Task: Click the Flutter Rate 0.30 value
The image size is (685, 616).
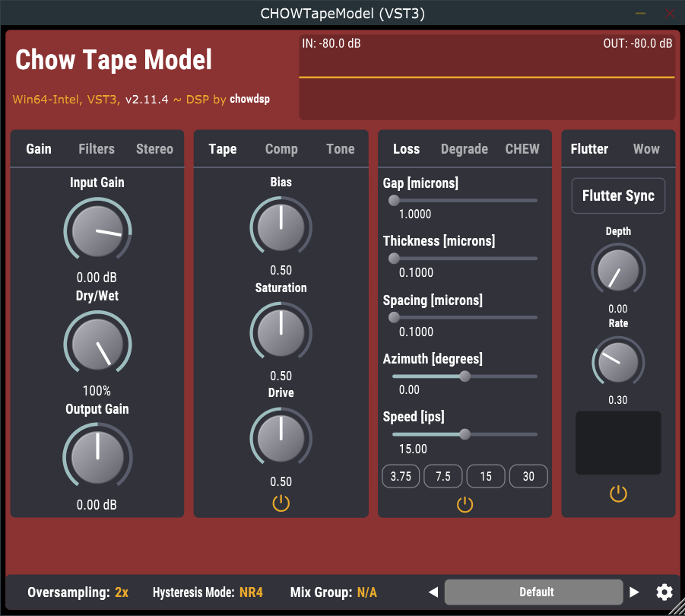Action: (x=618, y=400)
